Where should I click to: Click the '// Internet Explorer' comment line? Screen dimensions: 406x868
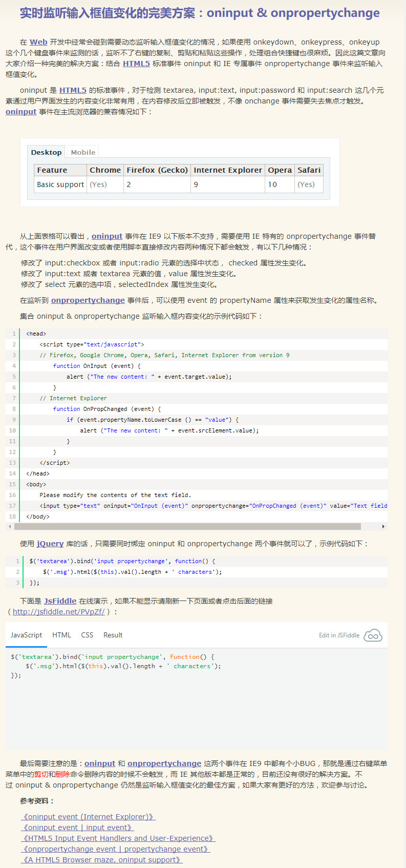pos(73,398)
